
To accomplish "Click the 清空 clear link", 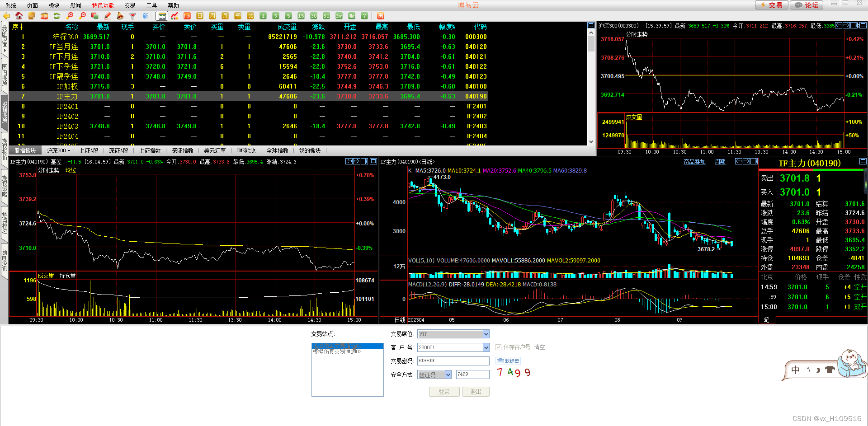I will point(539,347).
